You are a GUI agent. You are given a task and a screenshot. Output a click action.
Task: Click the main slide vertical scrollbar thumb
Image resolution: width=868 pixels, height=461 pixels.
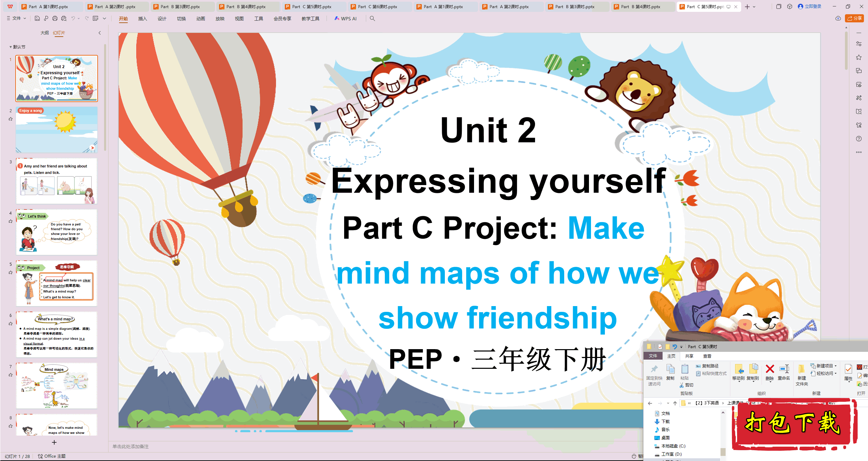pyautogui.click(x=846, y=51)
